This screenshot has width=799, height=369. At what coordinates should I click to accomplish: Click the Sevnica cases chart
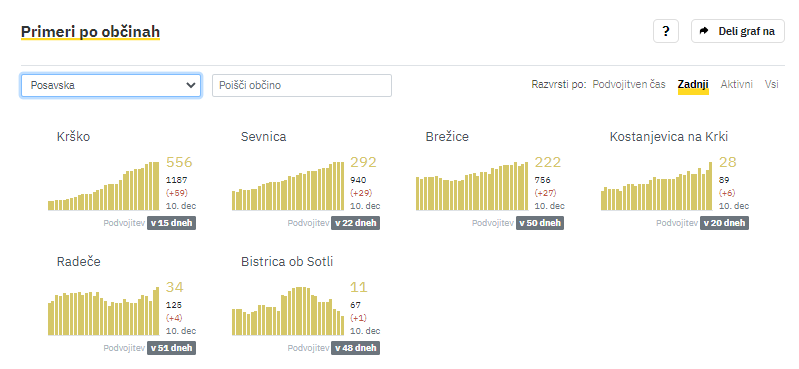288,186
